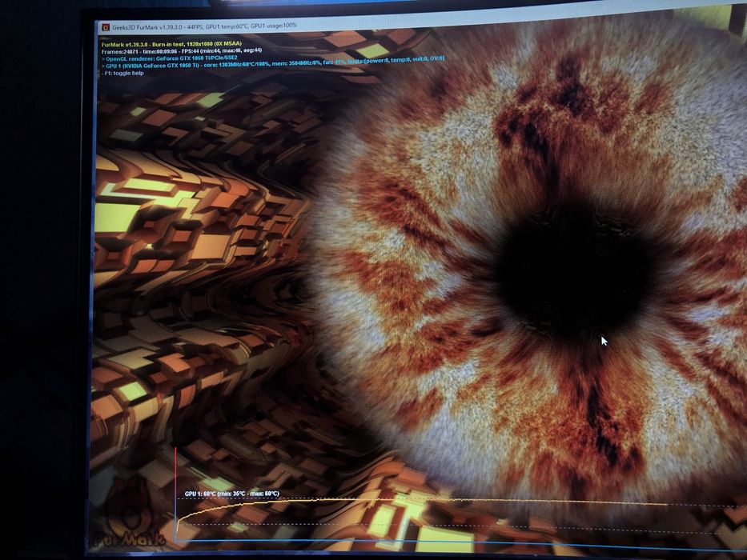Screen dimensions: 747x560
Task: Click the 'F1: toggle help' hint text
Action: [122, 74]
